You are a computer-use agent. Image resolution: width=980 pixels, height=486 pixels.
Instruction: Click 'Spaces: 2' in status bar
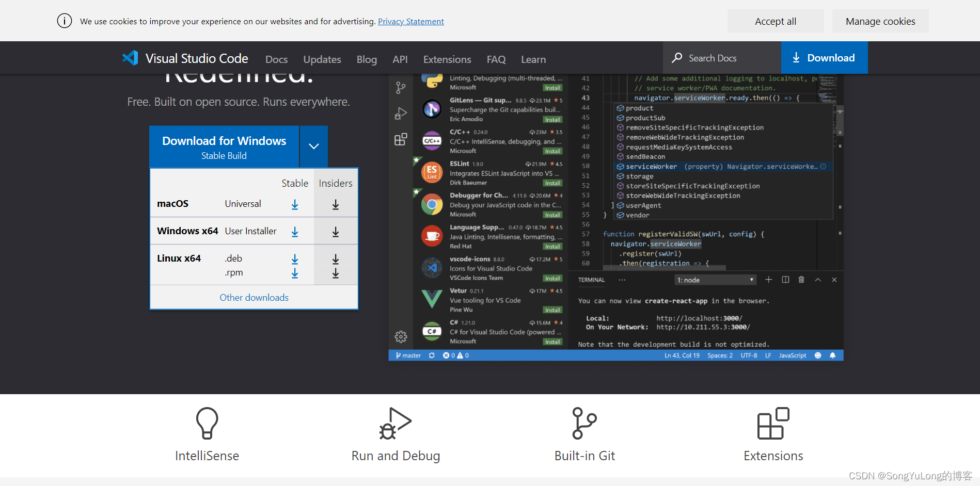[x=720, y=355]
